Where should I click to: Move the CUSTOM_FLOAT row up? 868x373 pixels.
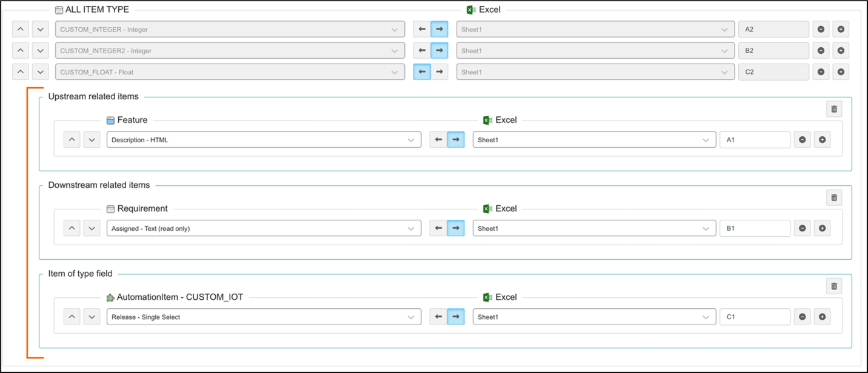pos(21,72)
